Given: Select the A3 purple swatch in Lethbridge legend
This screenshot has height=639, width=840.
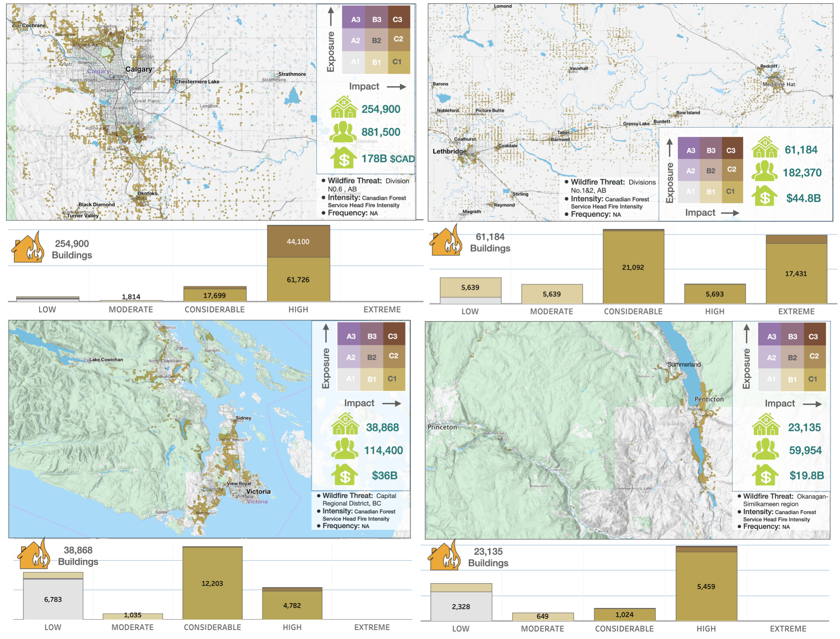Looking at the screenshot, I should tap(690, 149).
